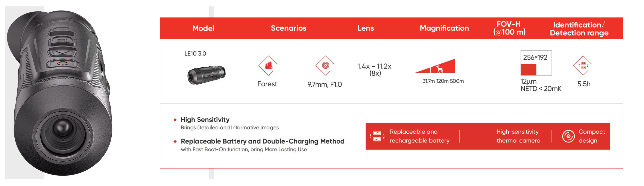Click the Identification/Detection range header

[579, 29]
